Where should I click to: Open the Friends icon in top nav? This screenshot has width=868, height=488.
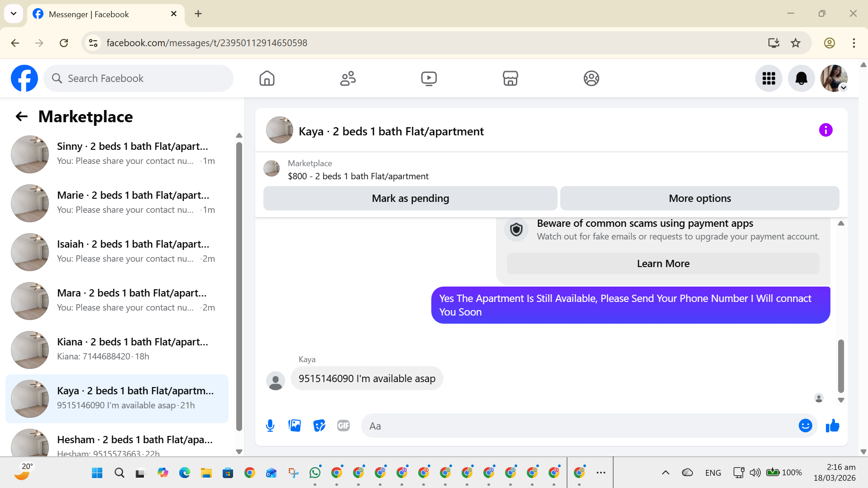click(x=348, y=78)
